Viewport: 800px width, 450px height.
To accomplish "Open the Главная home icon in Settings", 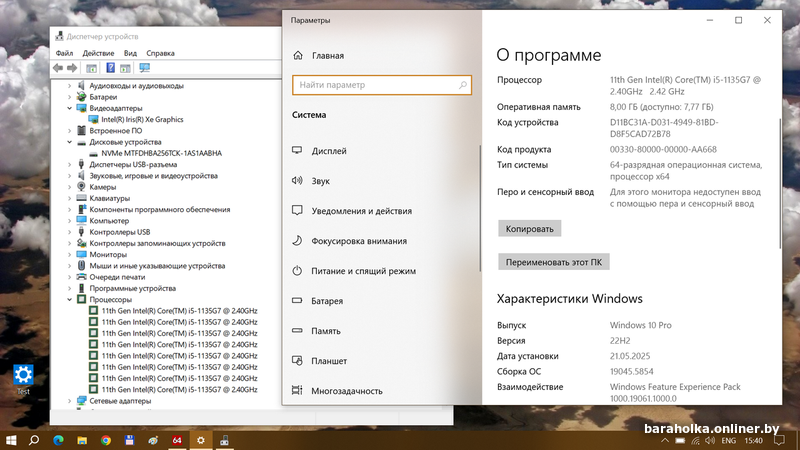I will (x=298, y=55).
